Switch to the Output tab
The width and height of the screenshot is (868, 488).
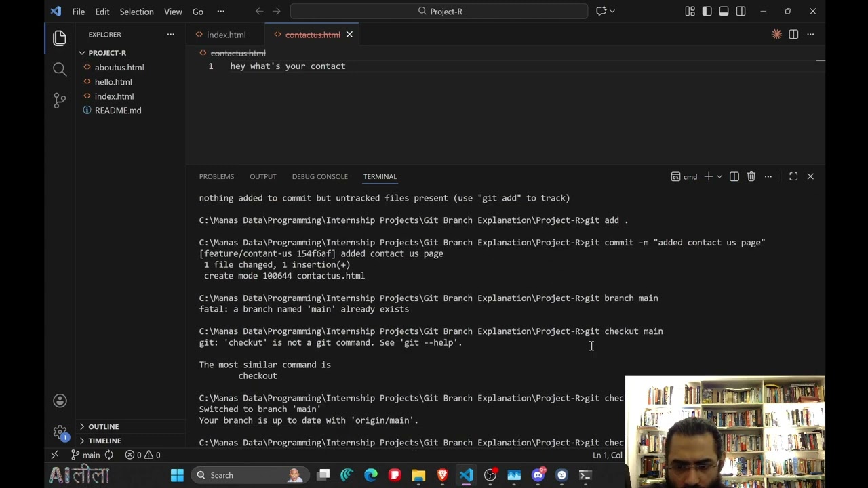263,176
